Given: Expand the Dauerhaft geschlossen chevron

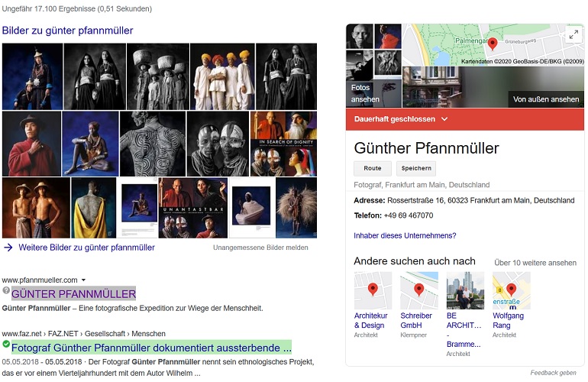Looking at the screenshot, I should [x=444, y=119].
